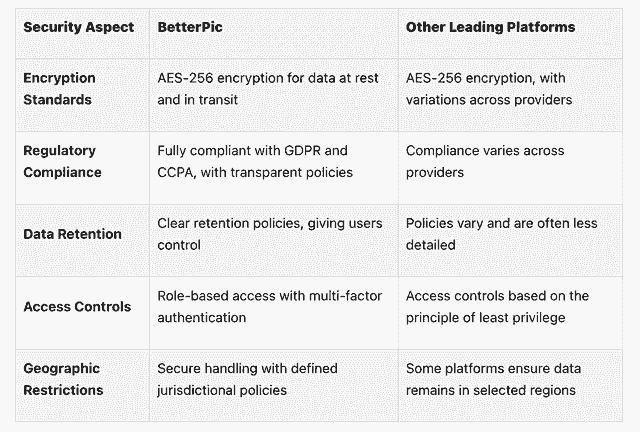Click the Other Leading Platforms header
Screen dimensions: 640x432
click(490, 27)
